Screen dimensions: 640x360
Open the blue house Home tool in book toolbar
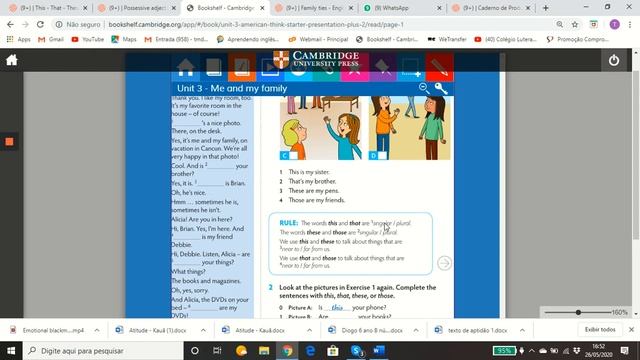(x=186, y=67)
